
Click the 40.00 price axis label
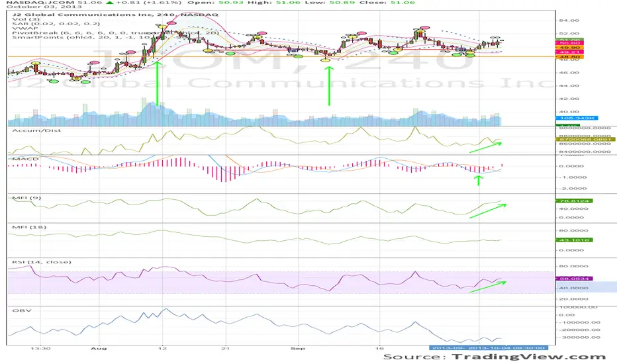569,112
